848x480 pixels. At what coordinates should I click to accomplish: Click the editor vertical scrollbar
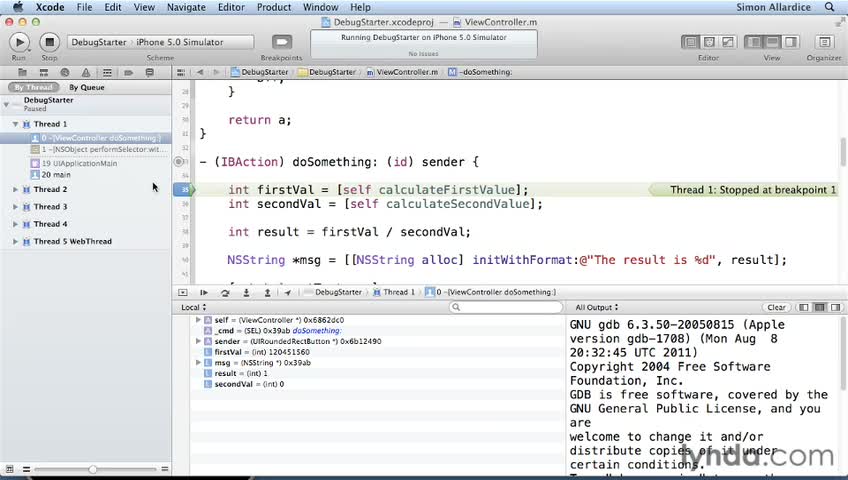coord(843,152)
